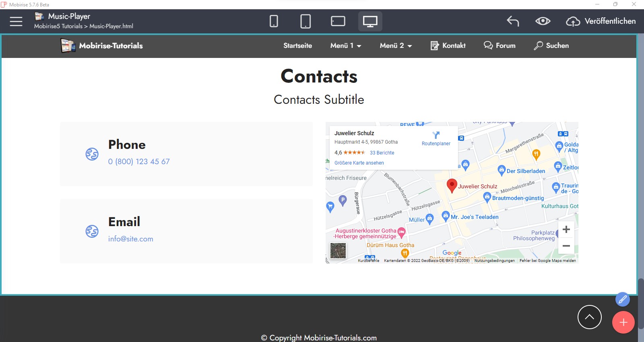Click the satellite view map thumbnail
The height and width of the screenshot is (342, 644).
pos(338,251)
